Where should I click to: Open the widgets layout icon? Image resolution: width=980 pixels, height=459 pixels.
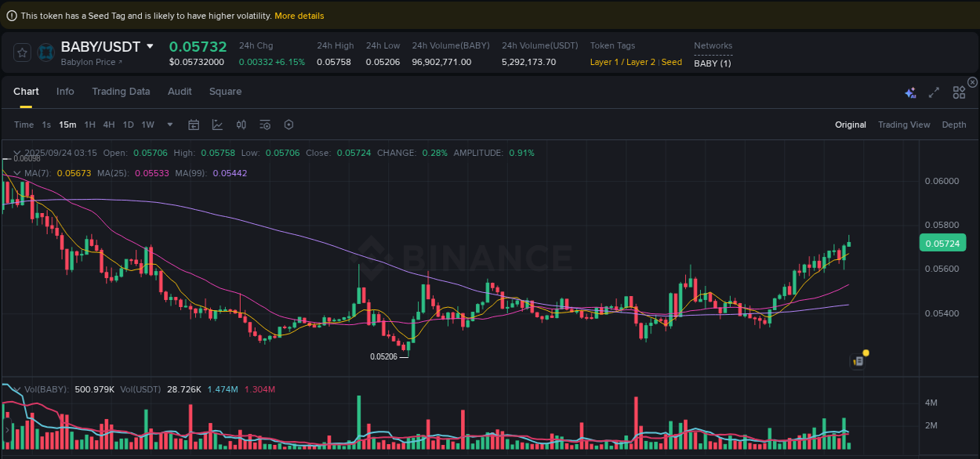(x=959, y=92)
